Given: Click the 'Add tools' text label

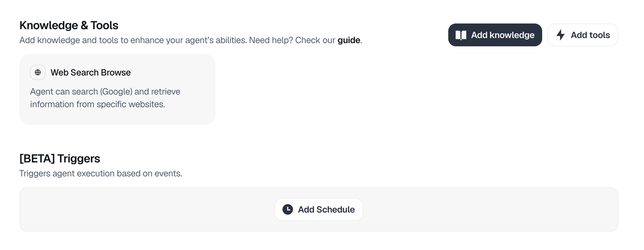Looking at the screenshot, I should [590, 35].
